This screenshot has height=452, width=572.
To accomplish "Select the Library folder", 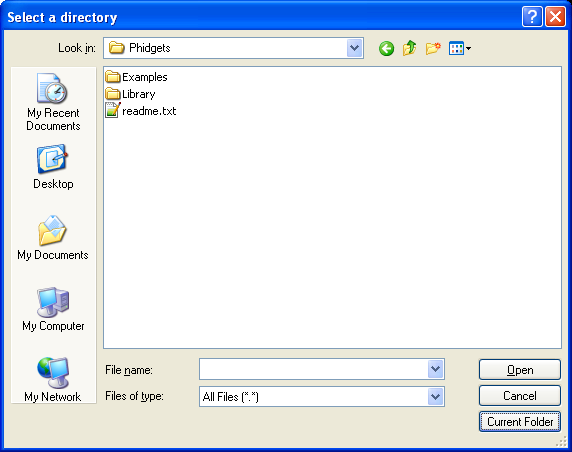I will [130, 94].
